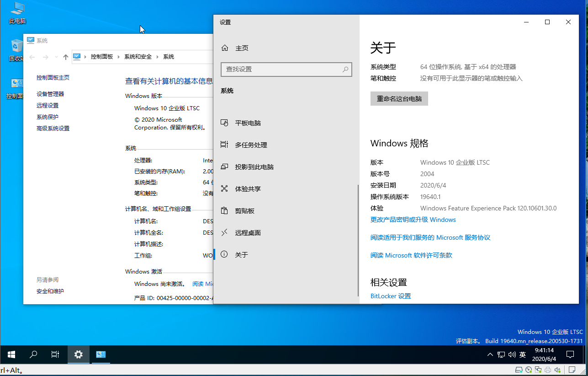This screenshot has height=376, width=588.
Task: Click the 阅读 Mic… link under Windows 激活
Action: point(203,284)
